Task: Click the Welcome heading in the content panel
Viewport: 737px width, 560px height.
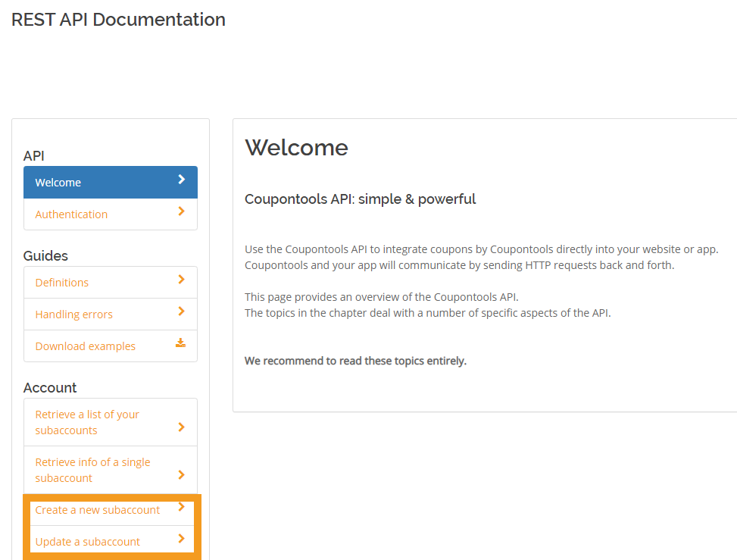Action: [296, 147]
